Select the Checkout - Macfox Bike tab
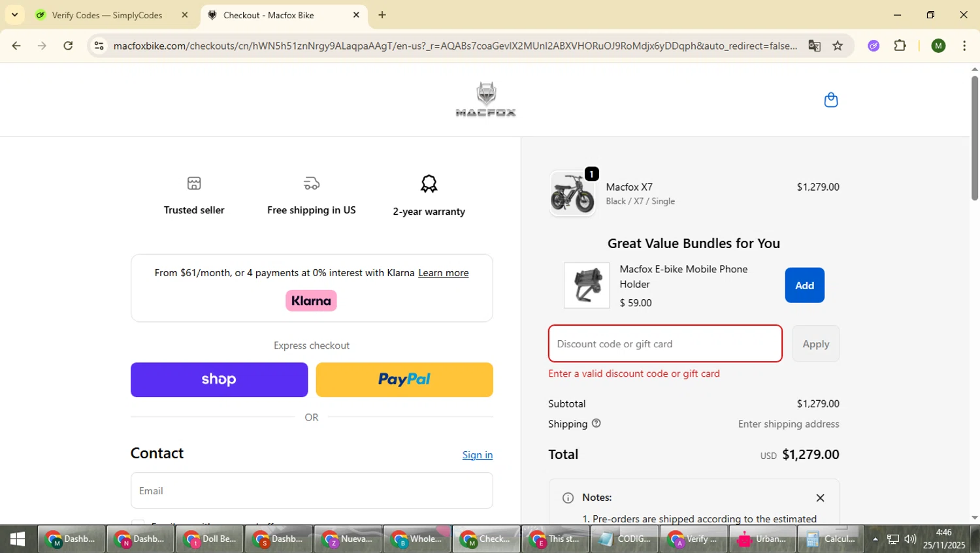Screen dimensions: 980x553 [268, 15]
